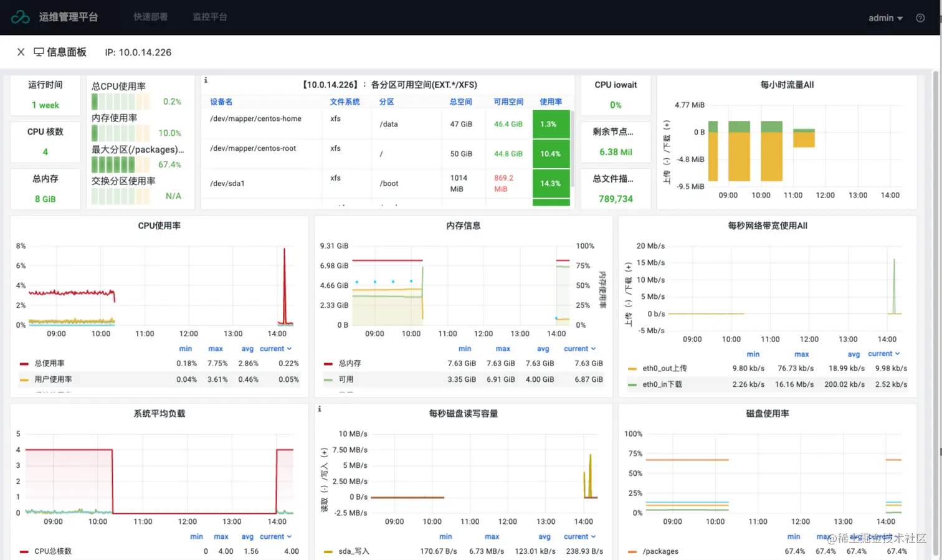Click the 总CPU使用率 bar gauge
Screen dimensions: 942x560
click(x=121, y=102)
